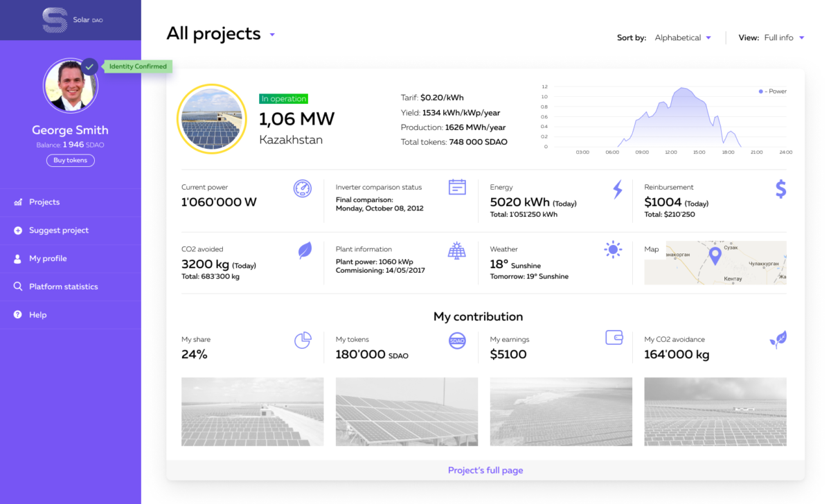Open Projects in the sidebar
The height and width of the screenshot is (504, 831).
(44, 202)
